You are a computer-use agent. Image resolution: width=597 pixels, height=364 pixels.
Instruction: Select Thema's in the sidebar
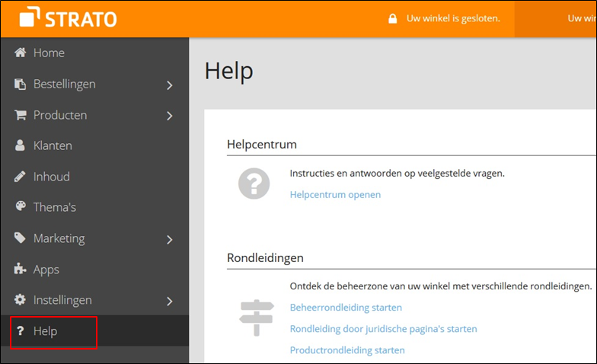(94, 207)
